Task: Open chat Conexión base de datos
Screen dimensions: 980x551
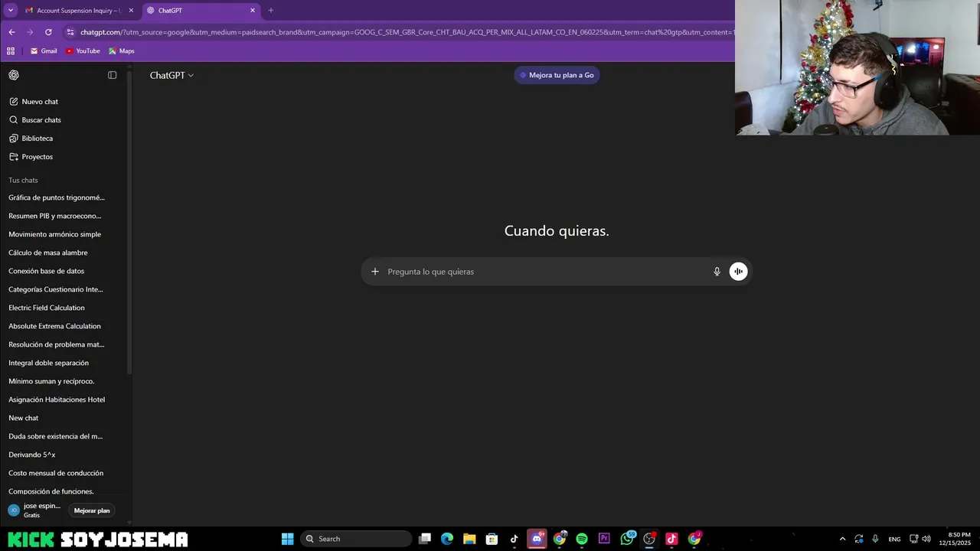Action: (x=47, y=271)
